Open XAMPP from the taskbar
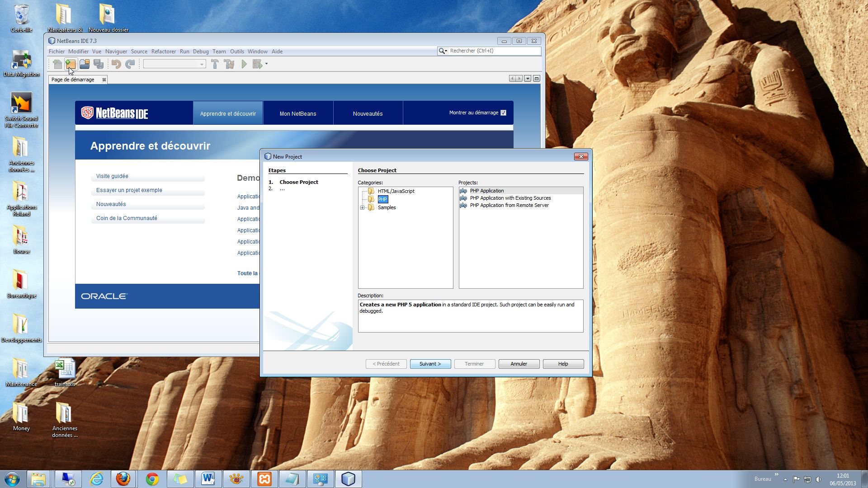Screen dimensions: 868x488 tap(264, 479)
